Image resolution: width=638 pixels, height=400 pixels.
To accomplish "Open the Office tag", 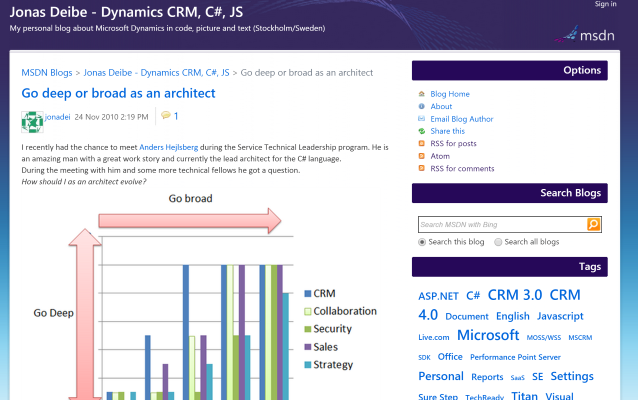I will pos(450,357).
